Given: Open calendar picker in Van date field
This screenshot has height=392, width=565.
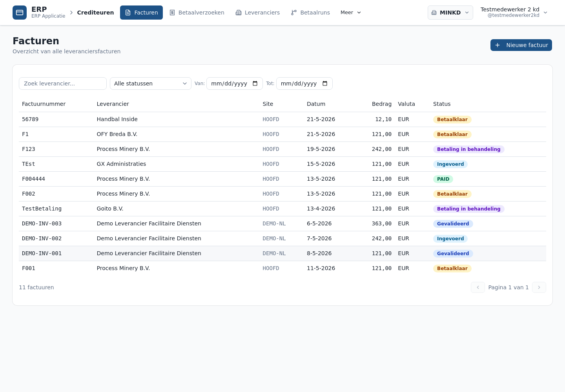Looking at the screenshot, I should [255, 83].
